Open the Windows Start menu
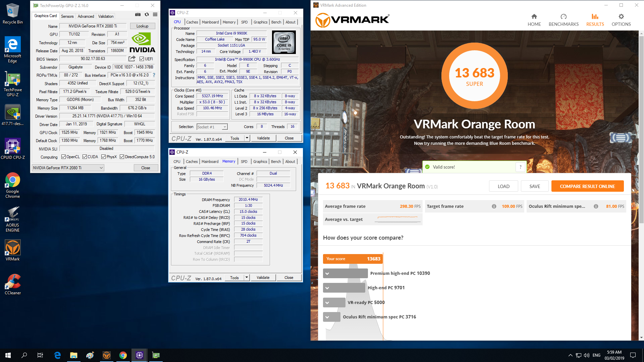Viewport: 644px width, 362px height. tap(8, 355)
